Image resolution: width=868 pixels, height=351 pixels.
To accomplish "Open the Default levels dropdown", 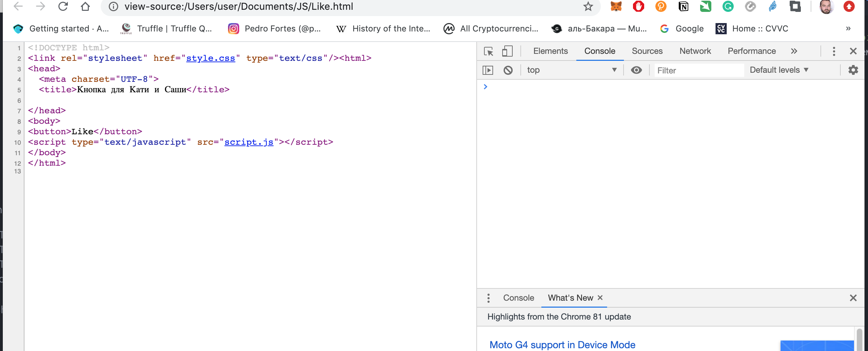I will tap(779, 70).
